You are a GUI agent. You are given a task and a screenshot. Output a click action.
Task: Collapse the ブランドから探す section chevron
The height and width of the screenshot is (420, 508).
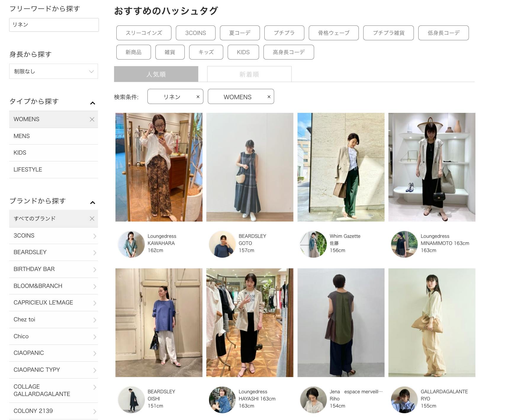tap(93, 203)
